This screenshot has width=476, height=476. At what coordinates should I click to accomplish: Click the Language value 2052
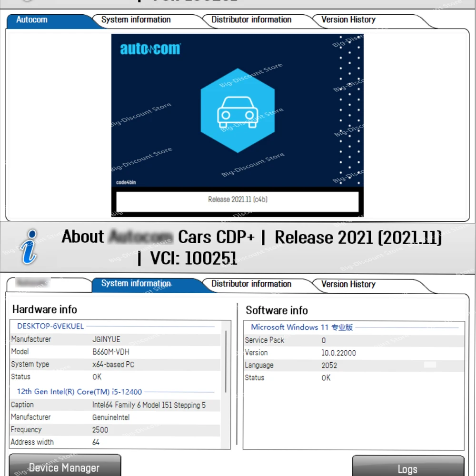[329, 365]
